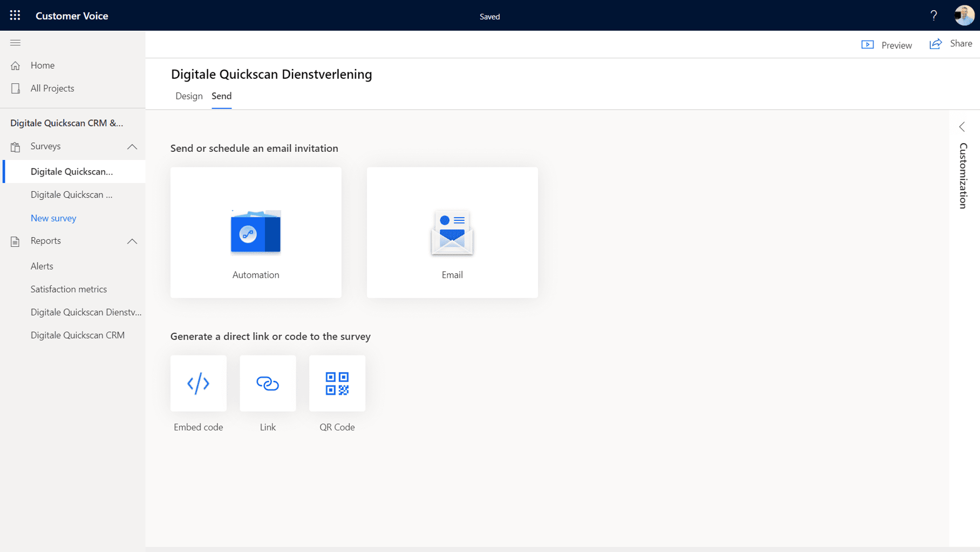Open Digitale Quickscan CRM report
The height and width of the screenshot is (552, 980).
[x=78, y=335]
